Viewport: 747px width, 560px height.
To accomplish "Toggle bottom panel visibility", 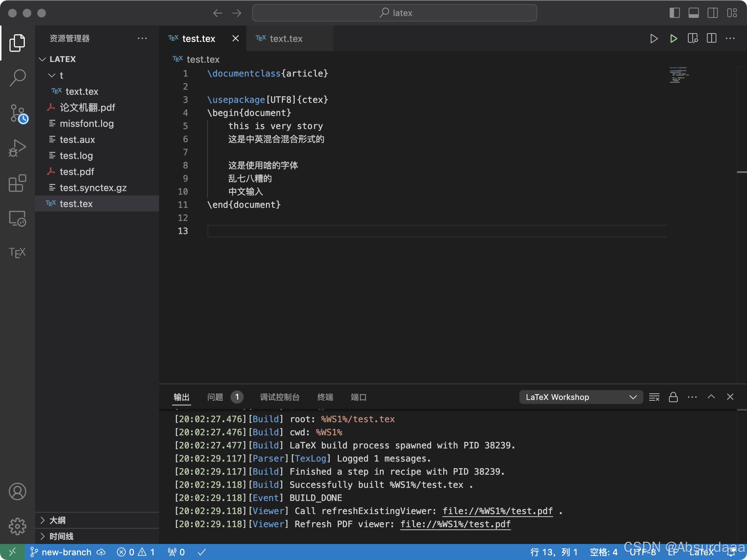I will point(694,13).
